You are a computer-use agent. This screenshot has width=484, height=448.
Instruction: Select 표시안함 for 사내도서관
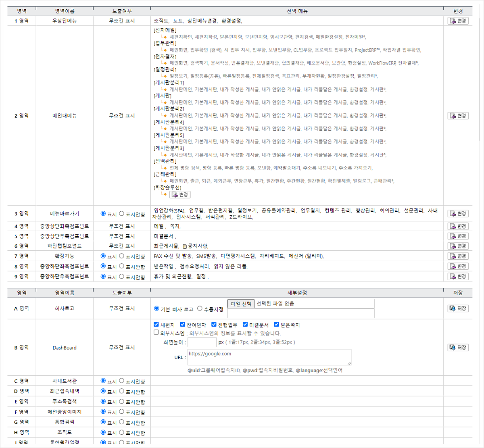click(122, 381)
